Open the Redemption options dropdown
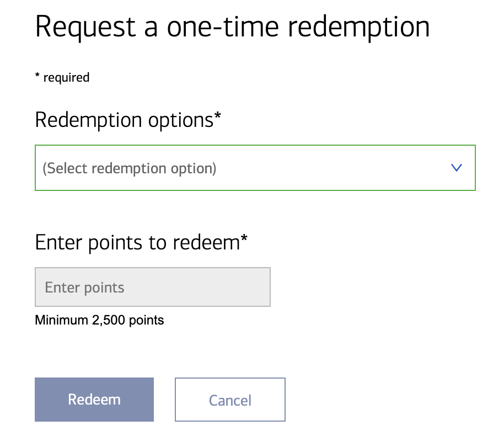 [255, 168]
